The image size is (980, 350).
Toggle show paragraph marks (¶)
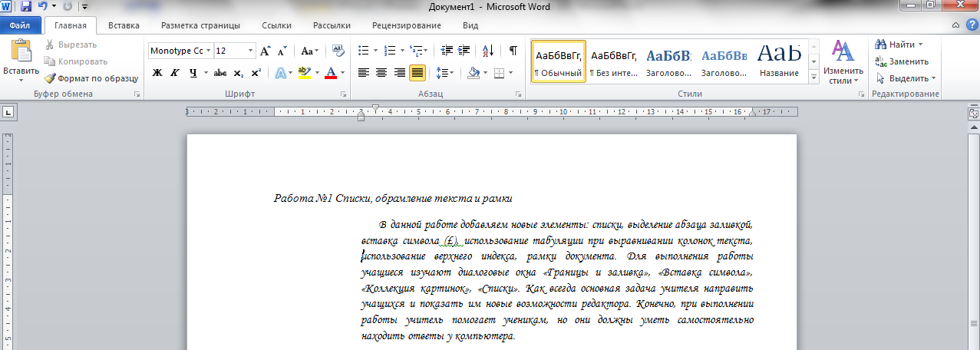point(513,51)
